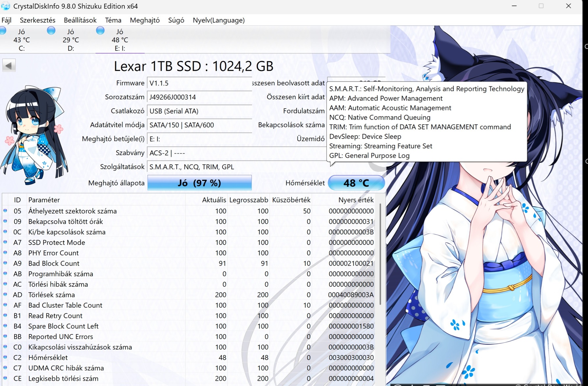Viewport: 588px width, 386px height.
Task: Select the Spare Block Count Left row
Action: point(189,326)
